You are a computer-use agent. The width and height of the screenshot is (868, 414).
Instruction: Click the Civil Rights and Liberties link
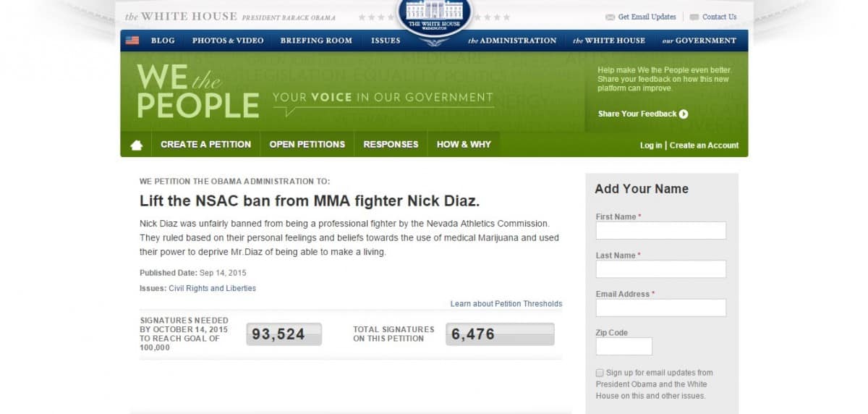tap(213, 288)
